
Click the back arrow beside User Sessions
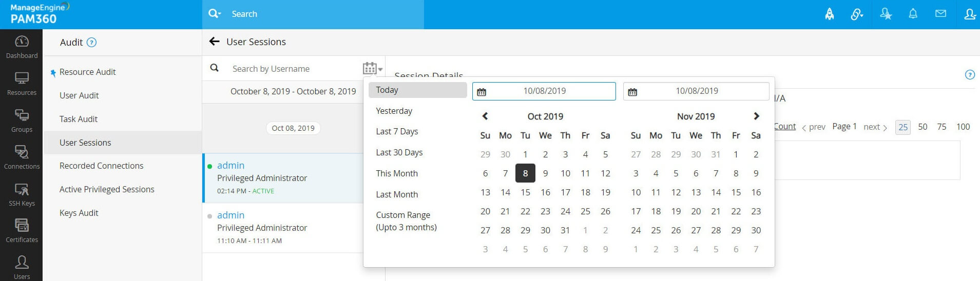[215, 42]
